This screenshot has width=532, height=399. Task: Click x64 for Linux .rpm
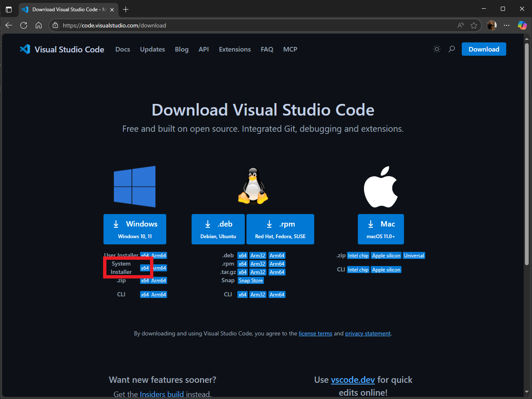(x=243, y=264)
